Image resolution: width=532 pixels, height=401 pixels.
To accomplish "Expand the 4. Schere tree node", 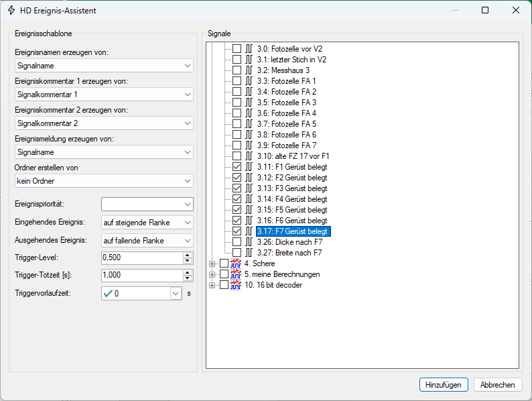I will pyautogui.click(x=212, y=264).
